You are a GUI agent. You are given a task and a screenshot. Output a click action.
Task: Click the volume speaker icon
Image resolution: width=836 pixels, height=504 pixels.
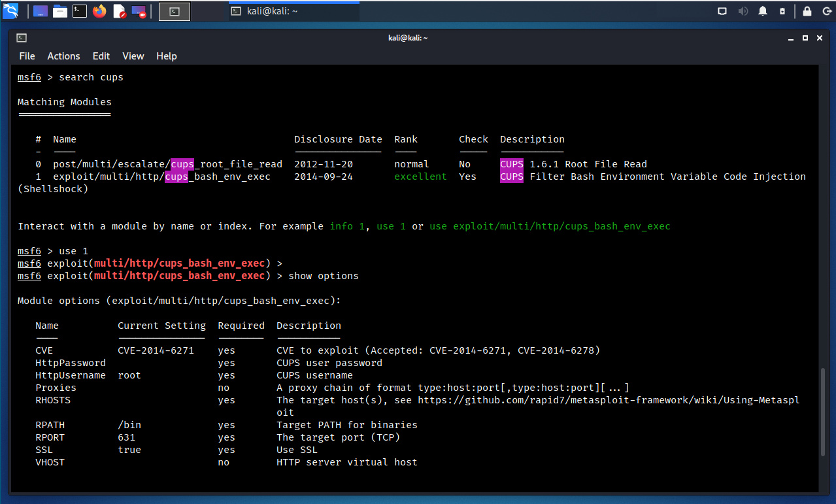click(743, 11)
